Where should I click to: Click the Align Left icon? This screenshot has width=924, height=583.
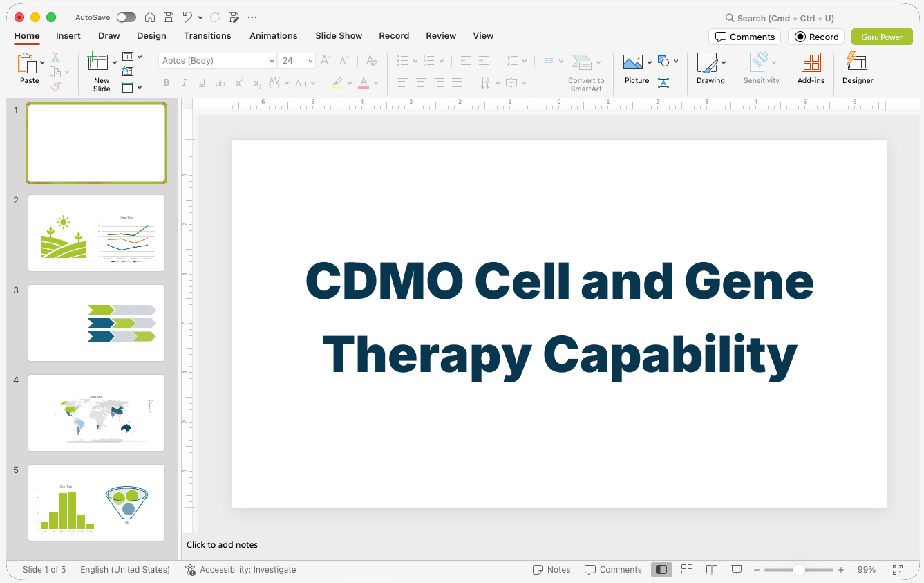(x=402, y=83)
